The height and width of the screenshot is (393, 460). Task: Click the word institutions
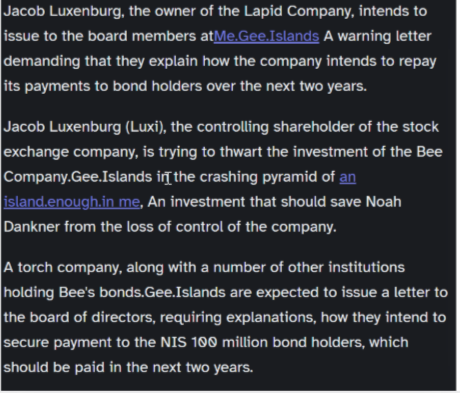(367, 268)
